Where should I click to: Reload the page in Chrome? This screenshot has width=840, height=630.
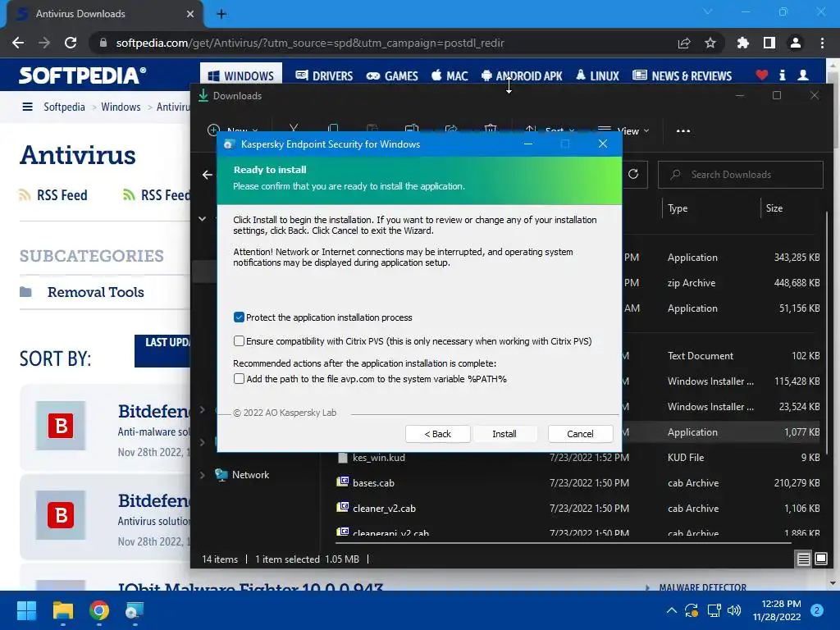tap(71, 43)
